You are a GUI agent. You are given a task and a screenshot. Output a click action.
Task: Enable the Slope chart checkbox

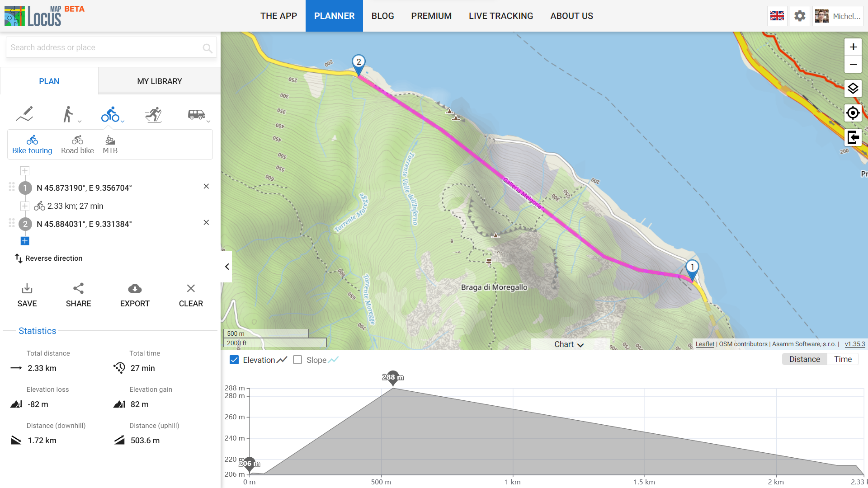[297, 360]
